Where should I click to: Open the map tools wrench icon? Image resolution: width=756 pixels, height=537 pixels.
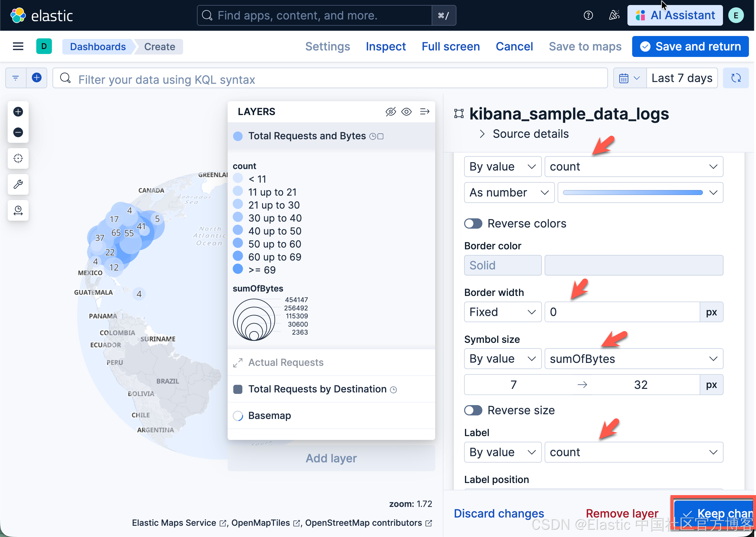point(18,184)
